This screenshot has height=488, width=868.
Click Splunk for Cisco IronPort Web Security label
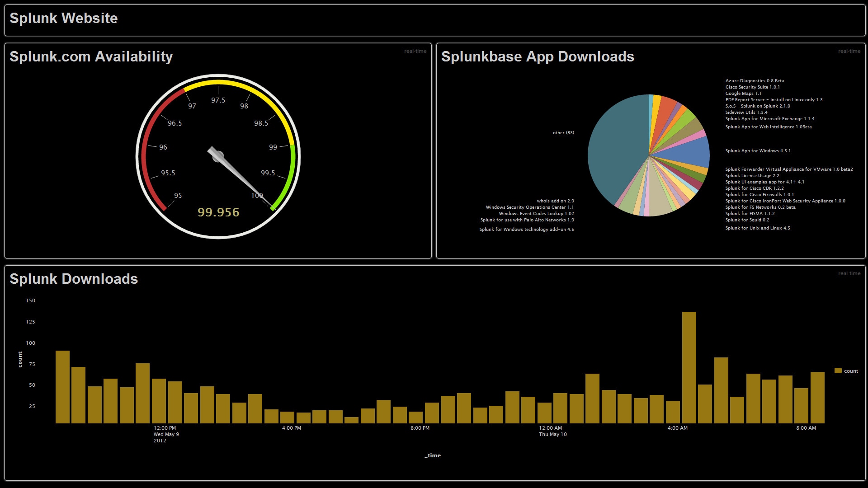pos(785,201)
